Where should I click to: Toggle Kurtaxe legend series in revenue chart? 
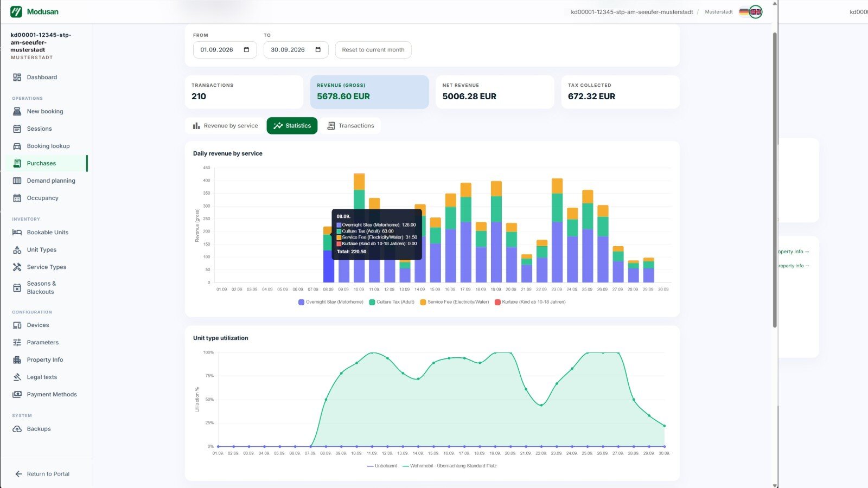pyautogui.click(x=530, y=302)
